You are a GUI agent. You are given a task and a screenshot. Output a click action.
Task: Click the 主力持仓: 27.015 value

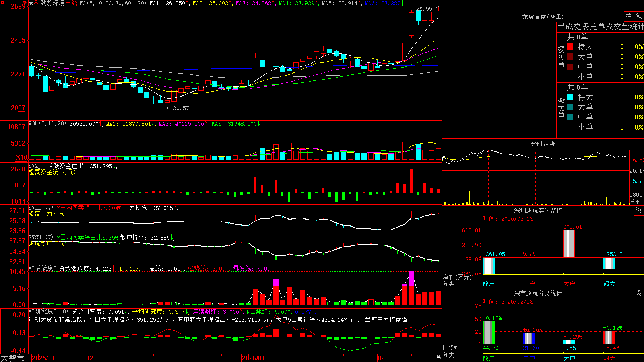point(148,208)
